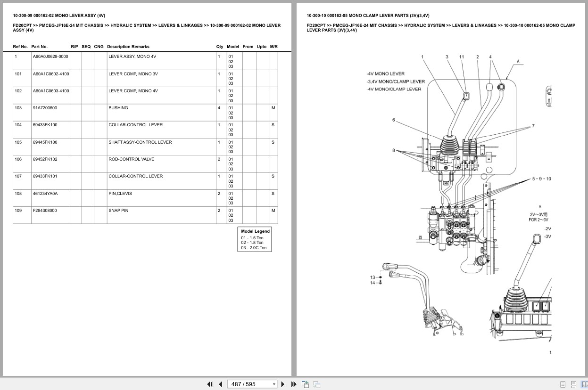Viewport: 588px width, 390px height.
Task: Click part number F284308000
Action: point(45,211)
